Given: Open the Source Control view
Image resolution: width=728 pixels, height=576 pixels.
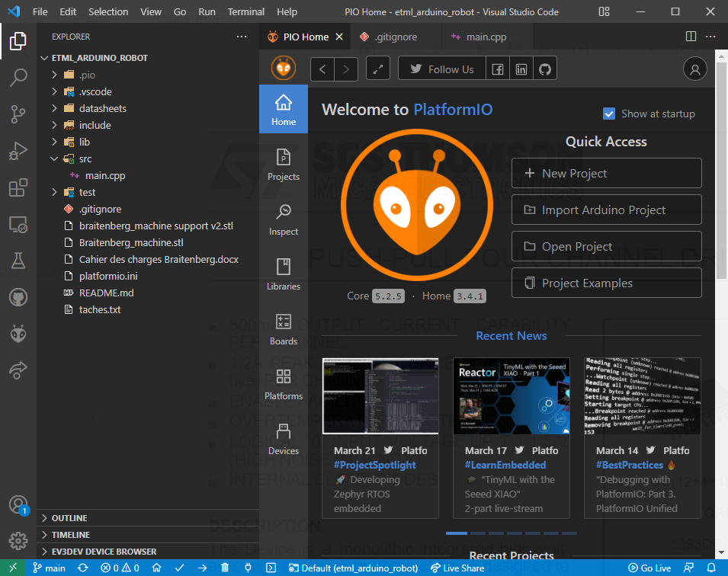Looking at the screenshot, I should 18,114.
